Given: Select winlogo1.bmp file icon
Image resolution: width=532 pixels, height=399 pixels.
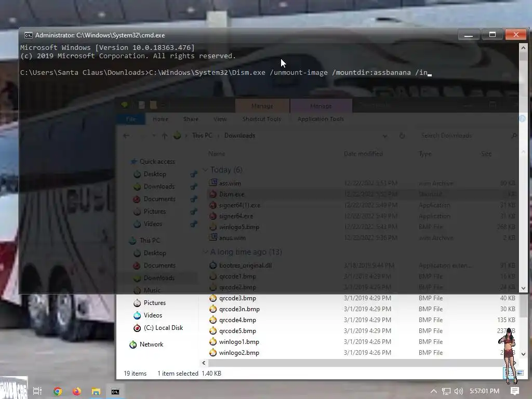Looking at the screenshot, I should coord(212,342).
